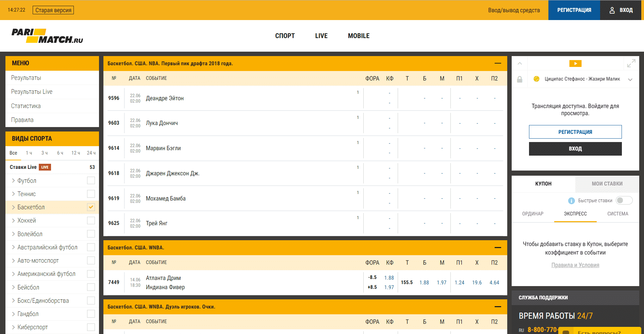Click the Старая версия button
This screenshot has height=334, width=644.
[x=53, y=10]
